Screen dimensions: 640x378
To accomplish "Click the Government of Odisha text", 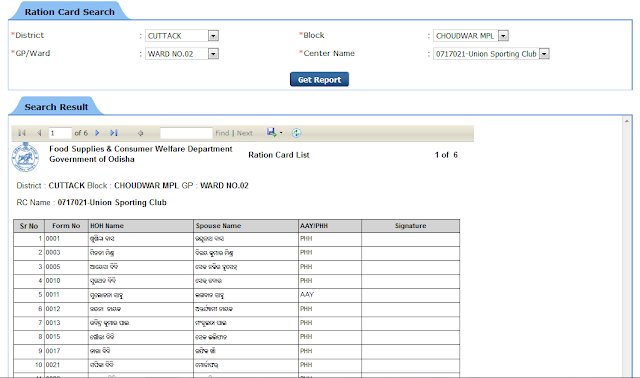I will (x=92, y=159).
